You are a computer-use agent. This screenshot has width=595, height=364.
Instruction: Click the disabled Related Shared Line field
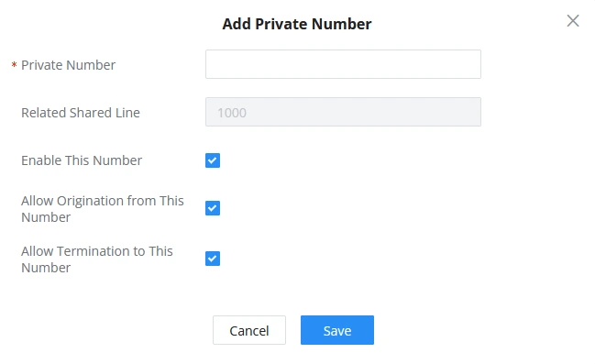(343, 112)
